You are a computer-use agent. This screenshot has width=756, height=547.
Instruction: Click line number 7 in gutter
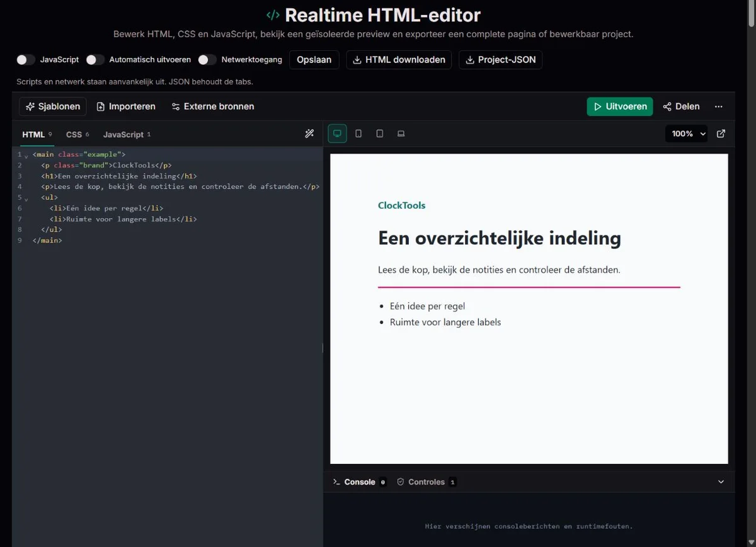coord(20,219)
